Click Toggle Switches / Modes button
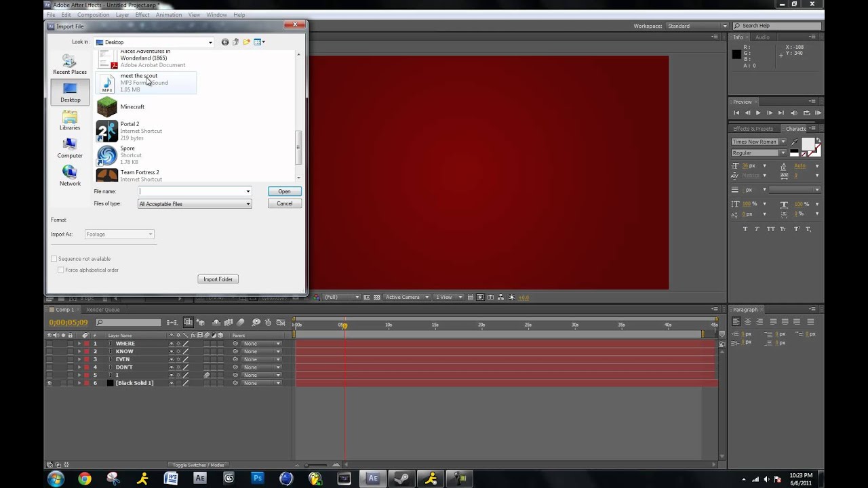The height and width of the screenshot is (488, 868). coord(198,465)
